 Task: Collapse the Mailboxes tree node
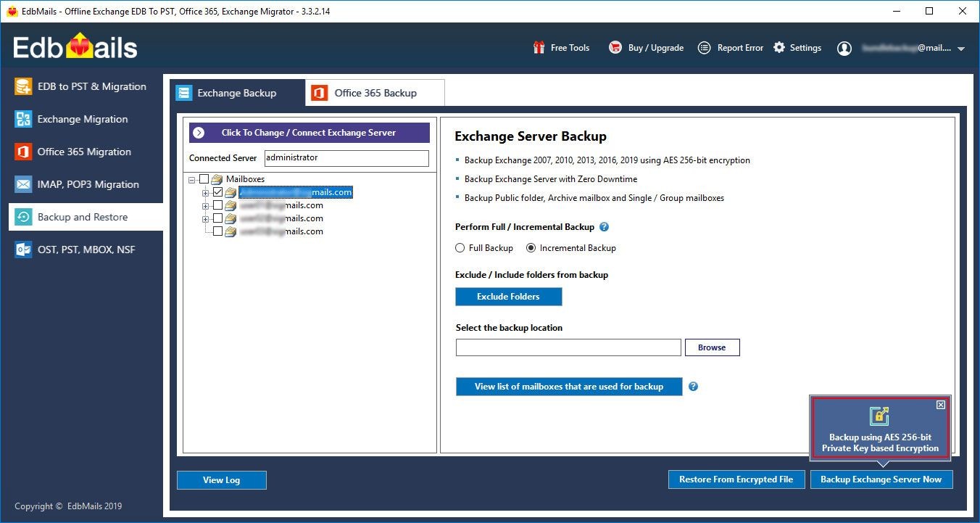[192, 179]
